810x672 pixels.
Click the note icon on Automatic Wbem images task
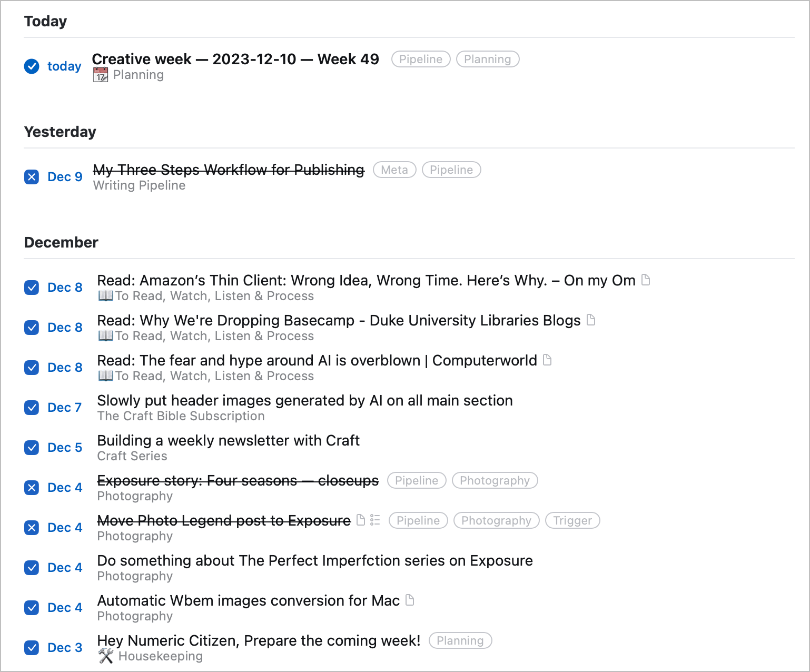(x=410, y=600)
